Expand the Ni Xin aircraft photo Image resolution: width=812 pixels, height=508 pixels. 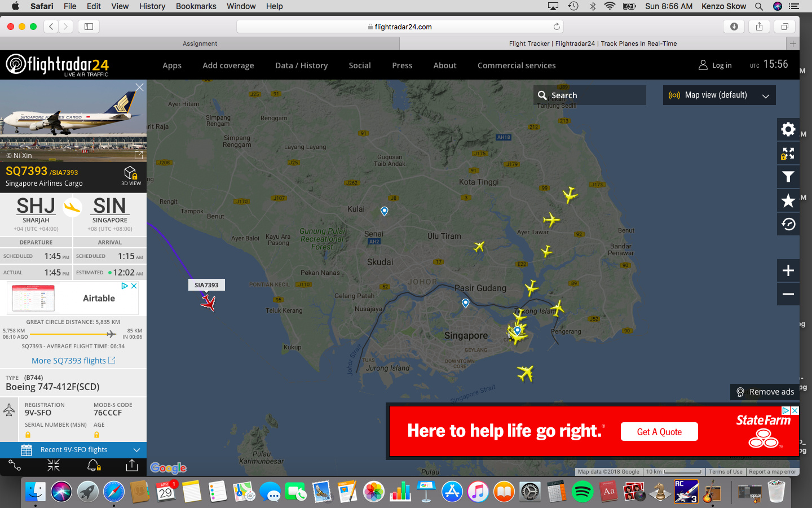coord(138,155)
